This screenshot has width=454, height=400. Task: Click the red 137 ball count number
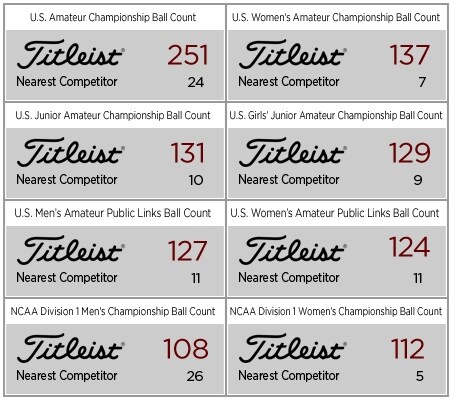410,55
